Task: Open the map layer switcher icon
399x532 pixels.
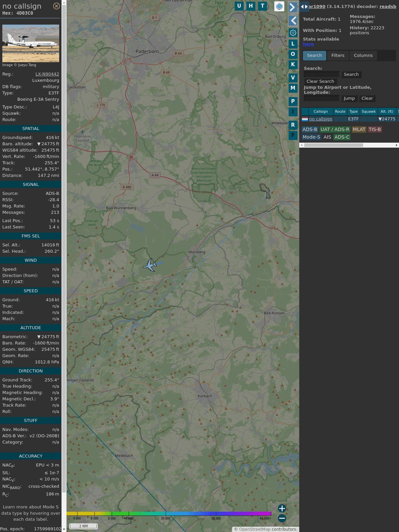Action: click(x=279, y=6)
